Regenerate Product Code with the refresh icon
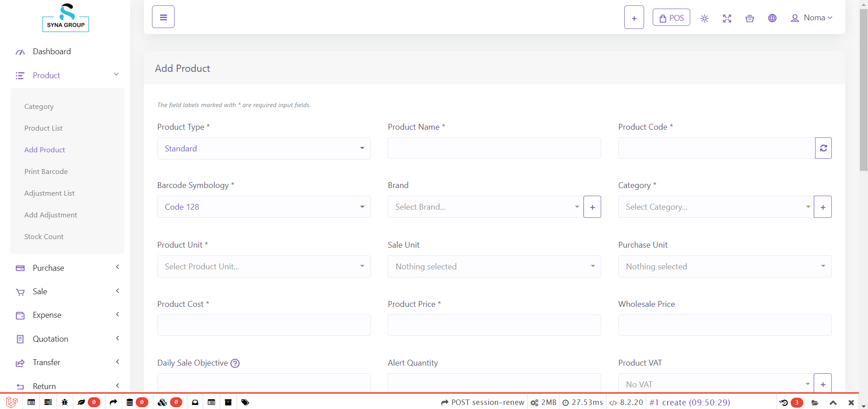 pos(823,148)
